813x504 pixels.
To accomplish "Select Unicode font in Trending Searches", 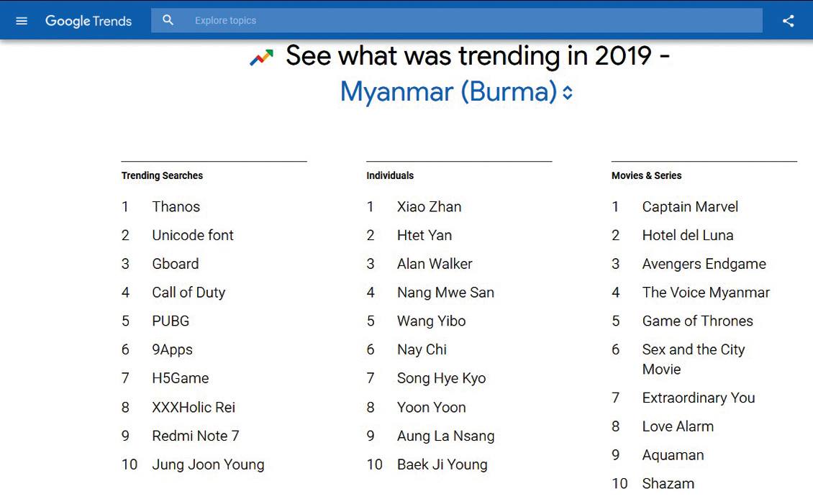I will point(193,235).
